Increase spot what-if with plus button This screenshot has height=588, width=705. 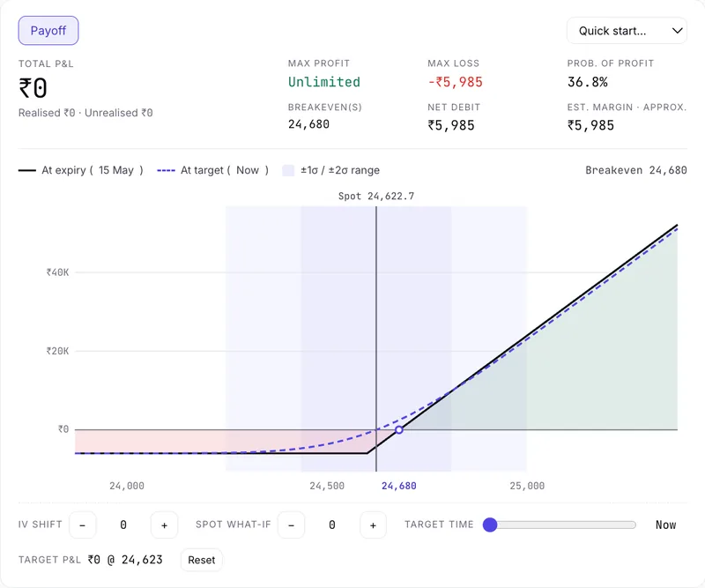pos(373,525)
